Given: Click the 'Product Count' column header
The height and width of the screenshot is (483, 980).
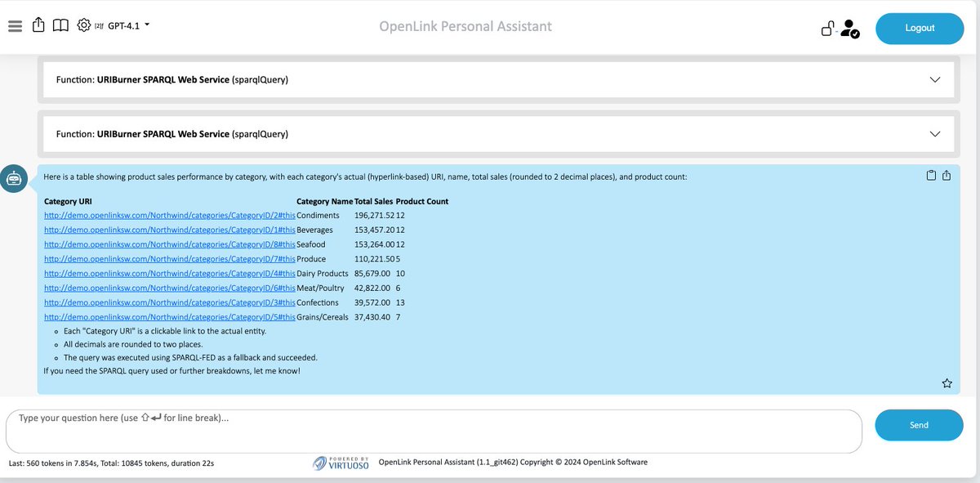Looking at the screenshot, I should (422, 201).
